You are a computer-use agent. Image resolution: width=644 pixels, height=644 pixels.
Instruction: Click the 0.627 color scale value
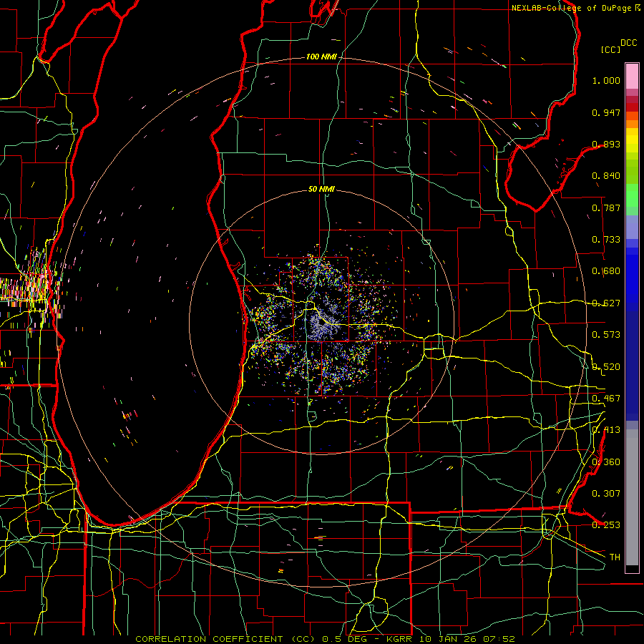(x=606, y=303)
